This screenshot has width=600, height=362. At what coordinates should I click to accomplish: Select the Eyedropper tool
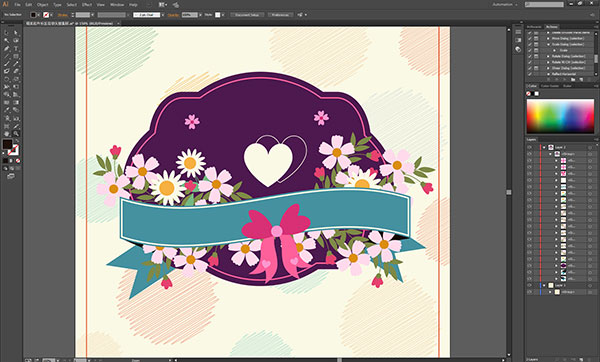(x=7, y=110)
